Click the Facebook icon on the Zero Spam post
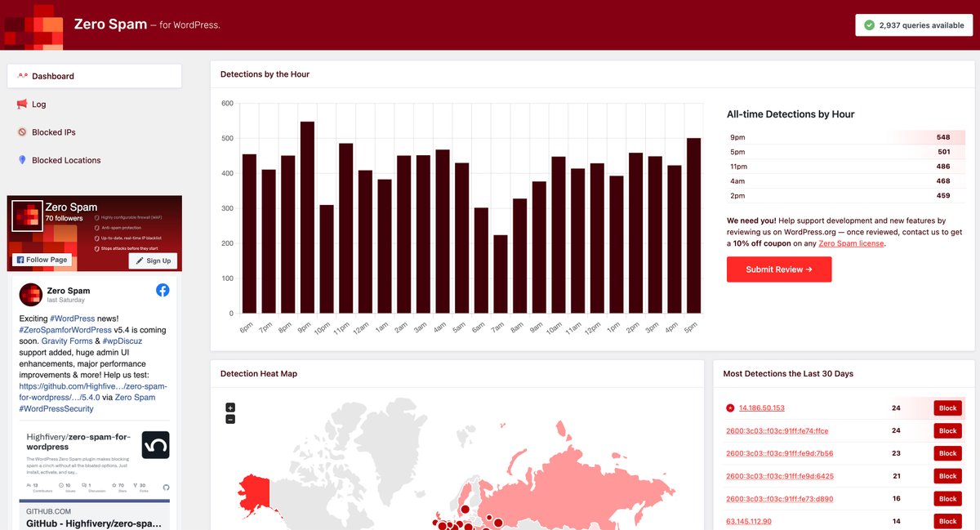980x530 pixels. pyautogui.click(x=162, y=290)
